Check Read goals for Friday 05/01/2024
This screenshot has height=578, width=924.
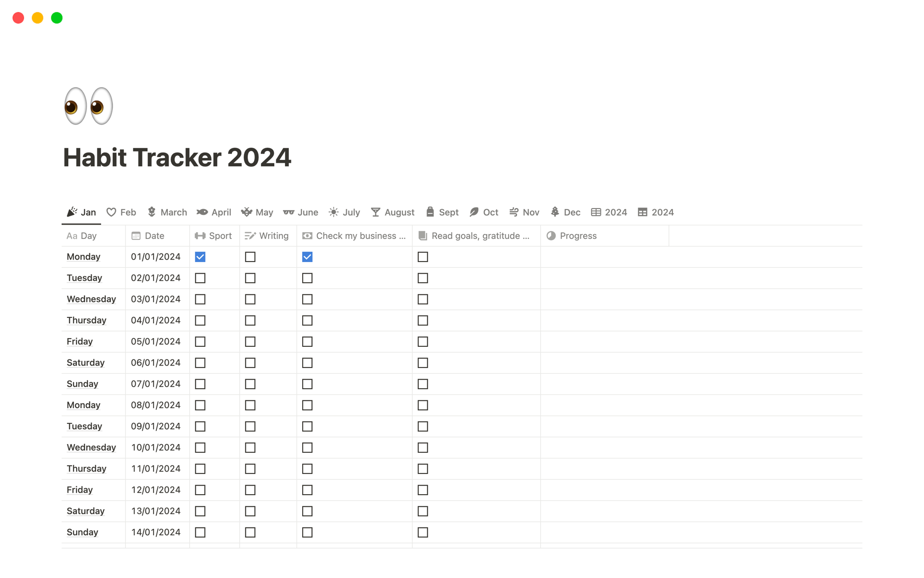(x=423, y=342)
